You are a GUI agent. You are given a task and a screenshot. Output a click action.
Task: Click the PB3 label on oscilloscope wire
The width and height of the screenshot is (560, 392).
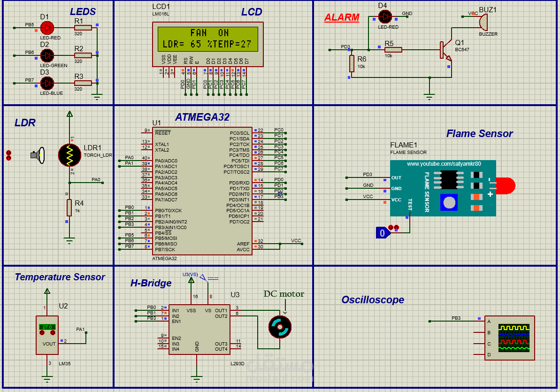click(x=456, y=318)
